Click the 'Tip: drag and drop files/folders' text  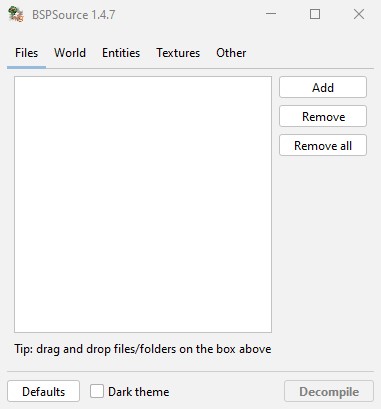[143, 349]
